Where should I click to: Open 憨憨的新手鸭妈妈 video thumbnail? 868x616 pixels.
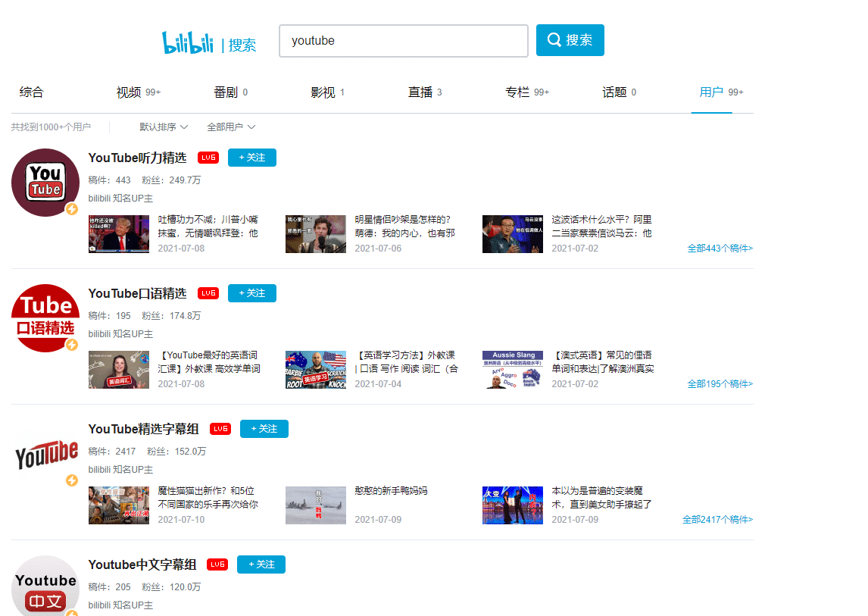click(316, 506)
